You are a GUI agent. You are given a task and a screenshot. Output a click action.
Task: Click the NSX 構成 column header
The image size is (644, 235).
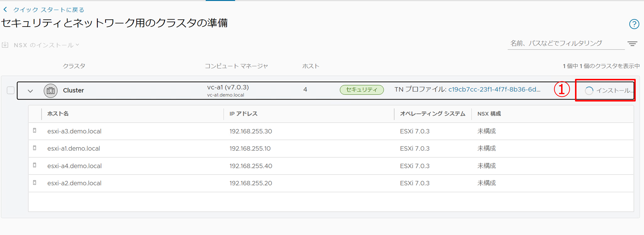pos(489,114)
